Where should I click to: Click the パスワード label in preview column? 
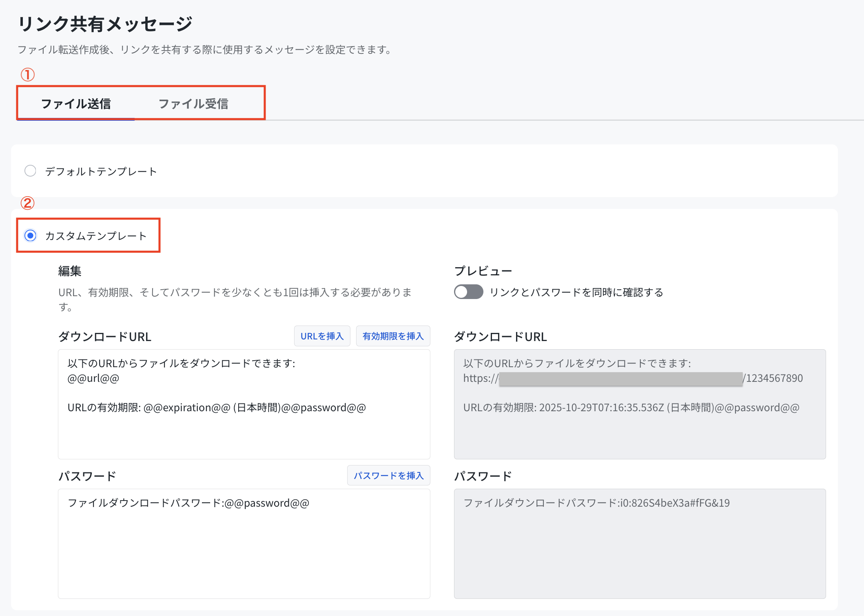[x=483, y=476]
